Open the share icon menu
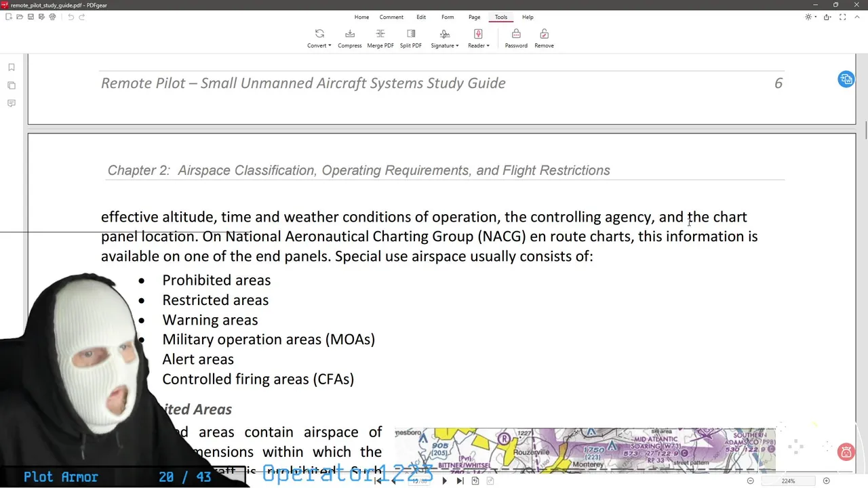 pos(827,17)
